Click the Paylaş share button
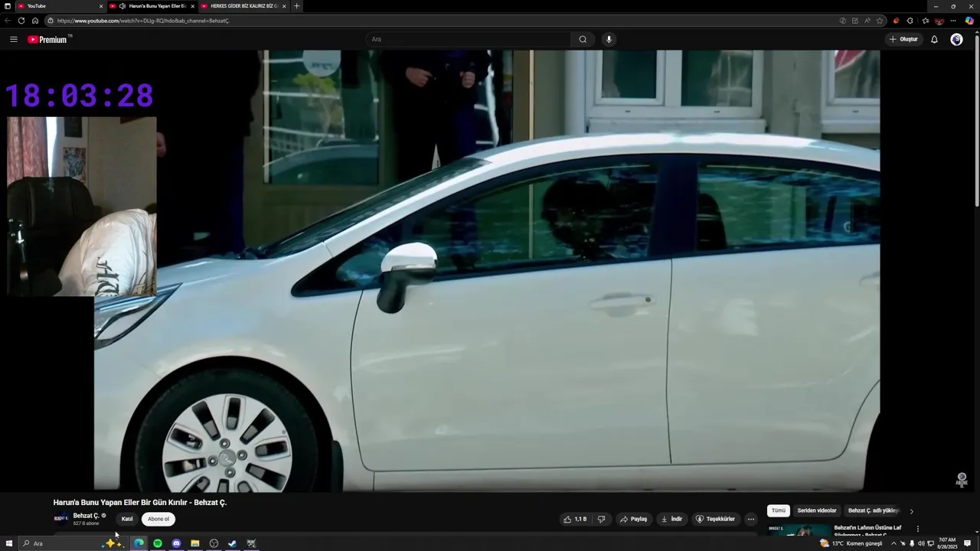 tap(634, 519)
